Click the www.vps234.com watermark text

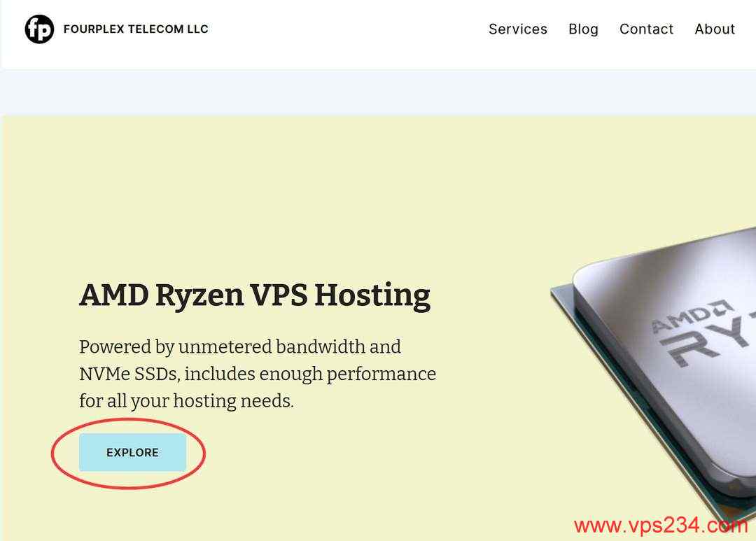tap(661, 525)
